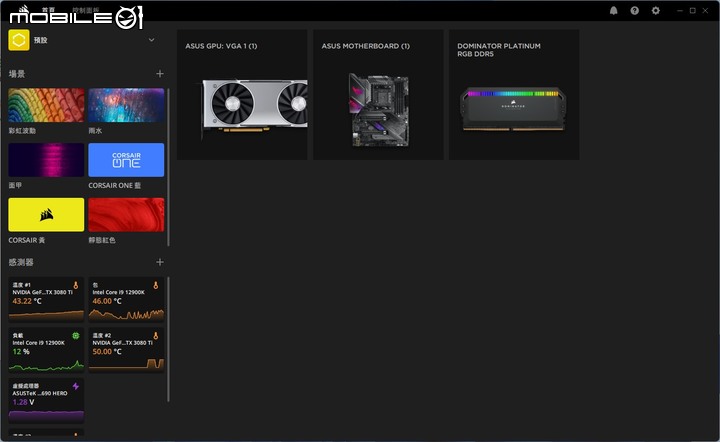The image size is (720, 442).
Task: Click purple lightning voltage icon on ASUSTeK sensor
Action: (x=76, y=386)
